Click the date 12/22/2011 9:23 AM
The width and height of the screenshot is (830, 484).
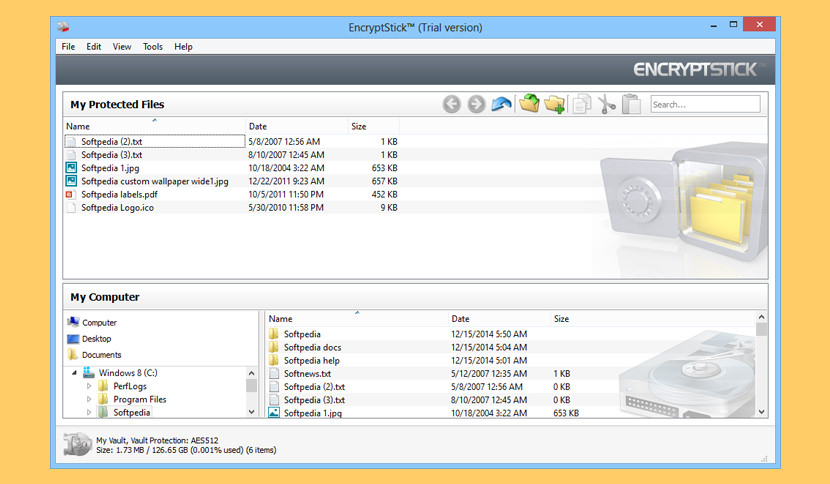286,181
